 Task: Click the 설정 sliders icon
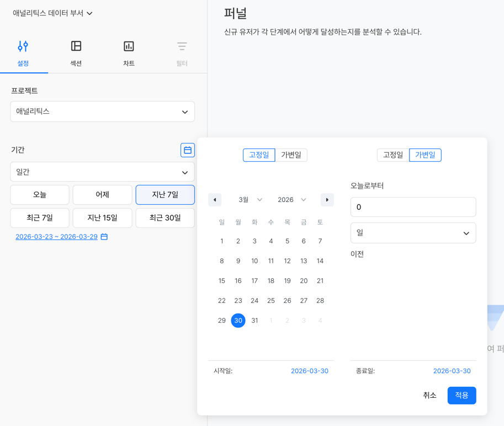coord(23,46)
